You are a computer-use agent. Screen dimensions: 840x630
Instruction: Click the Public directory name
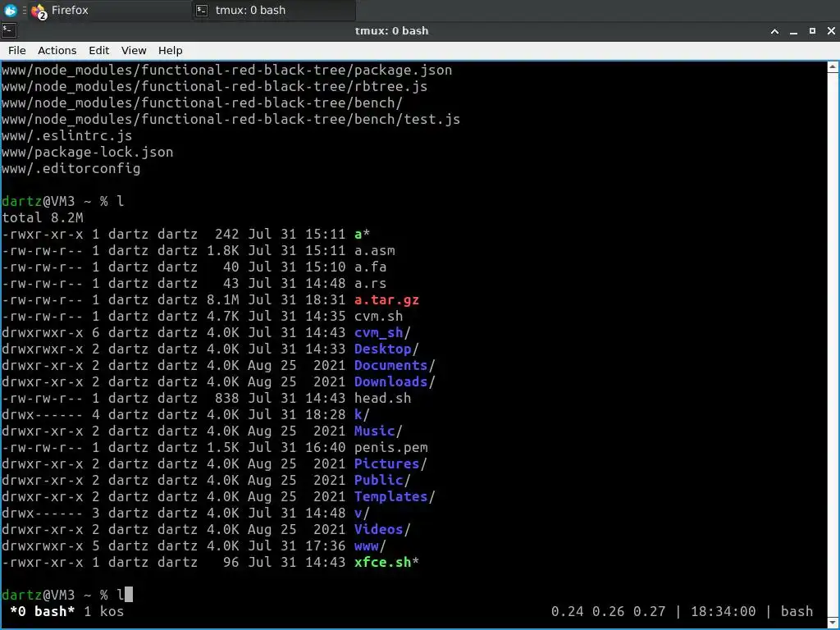378,480
